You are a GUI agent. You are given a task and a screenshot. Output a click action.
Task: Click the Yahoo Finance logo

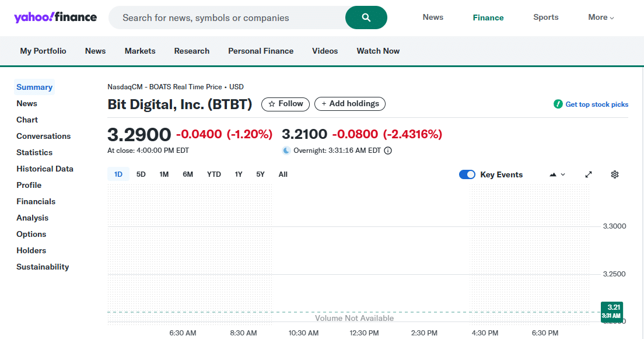click(x=55, y=18)
